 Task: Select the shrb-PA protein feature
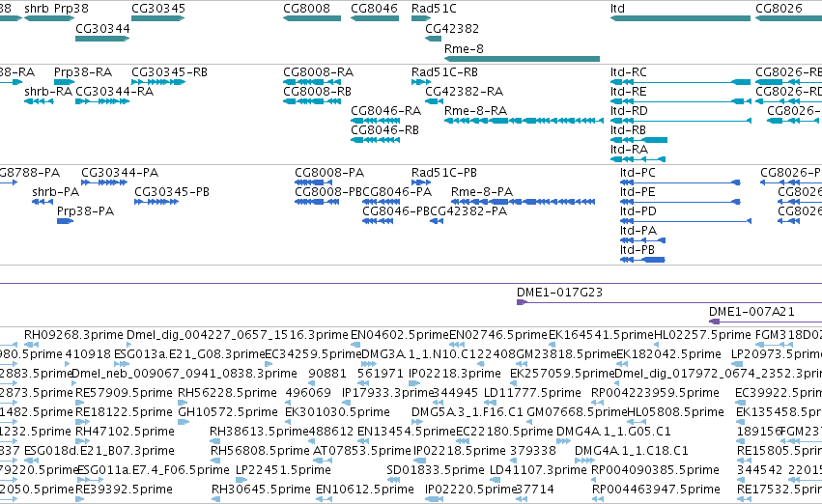click(x=42, y=202)
